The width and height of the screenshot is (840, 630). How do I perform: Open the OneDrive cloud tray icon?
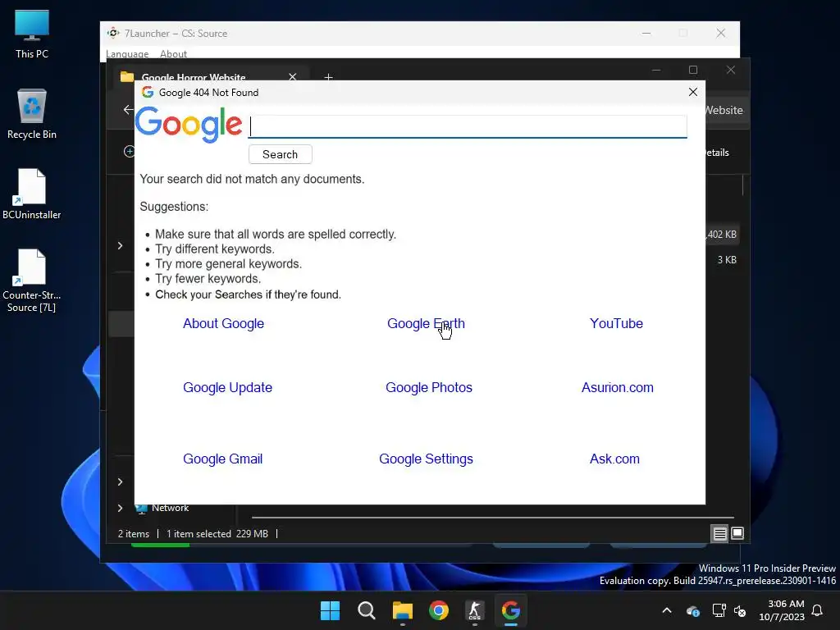pos(692,610)
